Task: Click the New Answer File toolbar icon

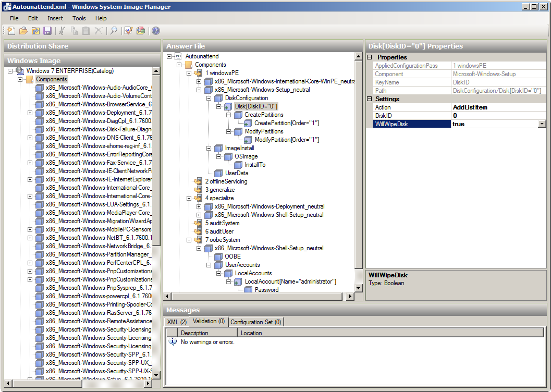Action: pos(11,31)
